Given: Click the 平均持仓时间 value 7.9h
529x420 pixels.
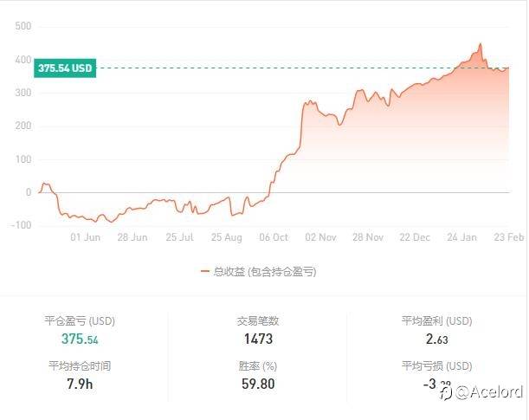Looking at the screenshot, I should pos(80,384).
